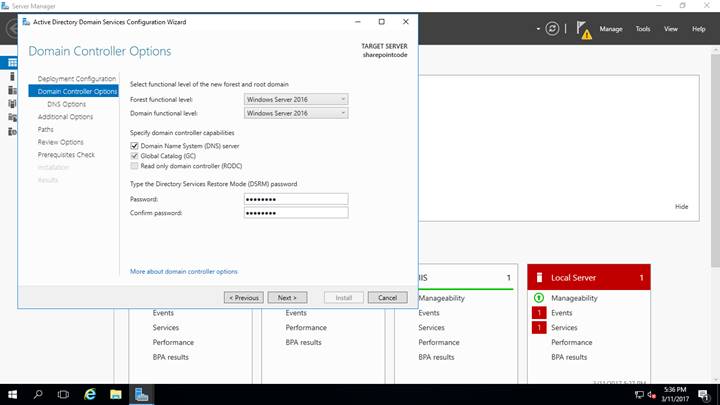Select Domain Controller Options step
Viewport: 720px width, 405px height.
(x=73, y=91)
